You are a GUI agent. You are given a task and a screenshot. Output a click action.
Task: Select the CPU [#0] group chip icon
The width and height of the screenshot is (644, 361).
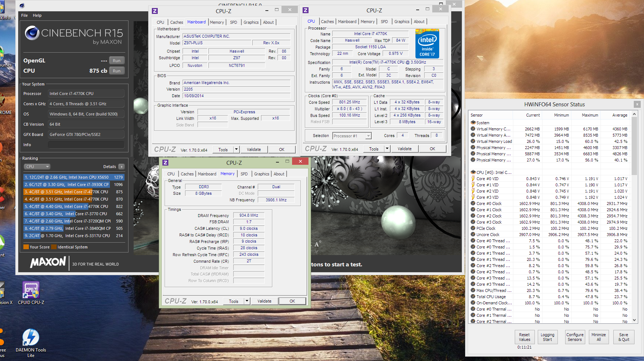coord(473,172)
